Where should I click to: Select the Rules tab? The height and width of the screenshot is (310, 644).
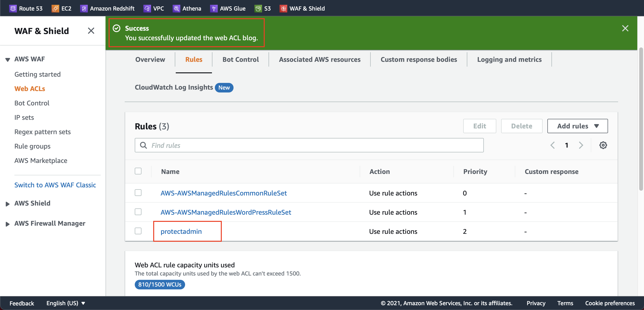194,59
